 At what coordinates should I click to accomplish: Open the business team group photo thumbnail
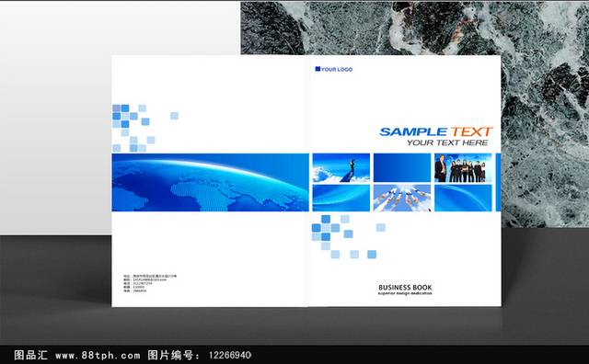[x=463, y=167]
